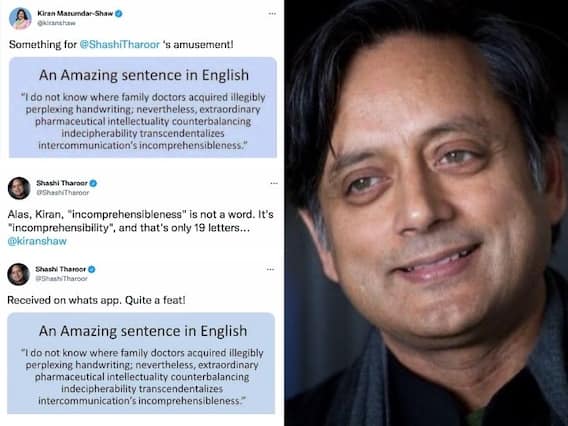This screenshot has width=568, height=426.
Task: Open more options on whats app tweet
Action: (270, 269)
